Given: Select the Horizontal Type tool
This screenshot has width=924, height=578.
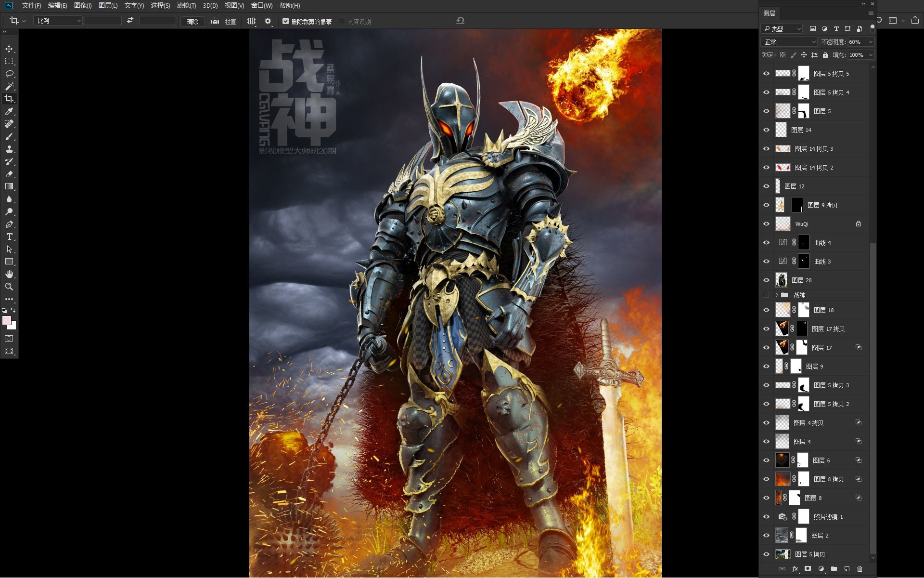Looking at the screenshot, I should point(9,236).
